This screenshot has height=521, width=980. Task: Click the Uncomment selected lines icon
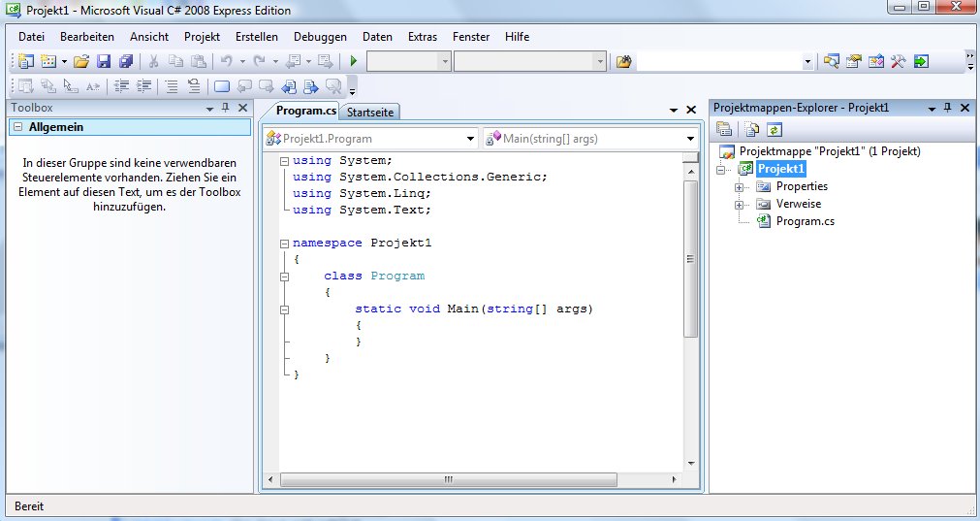coord(195,86)
